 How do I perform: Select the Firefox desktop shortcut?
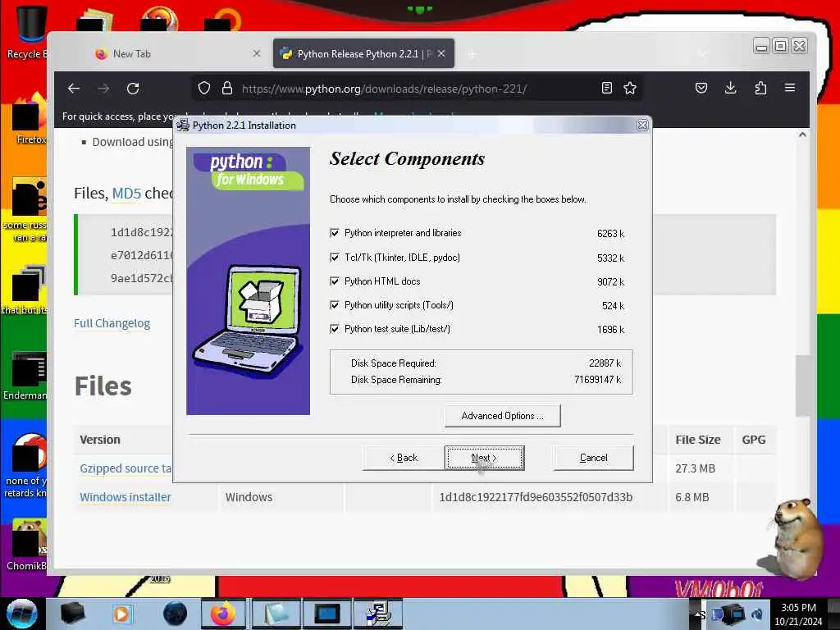coord(28,119)
